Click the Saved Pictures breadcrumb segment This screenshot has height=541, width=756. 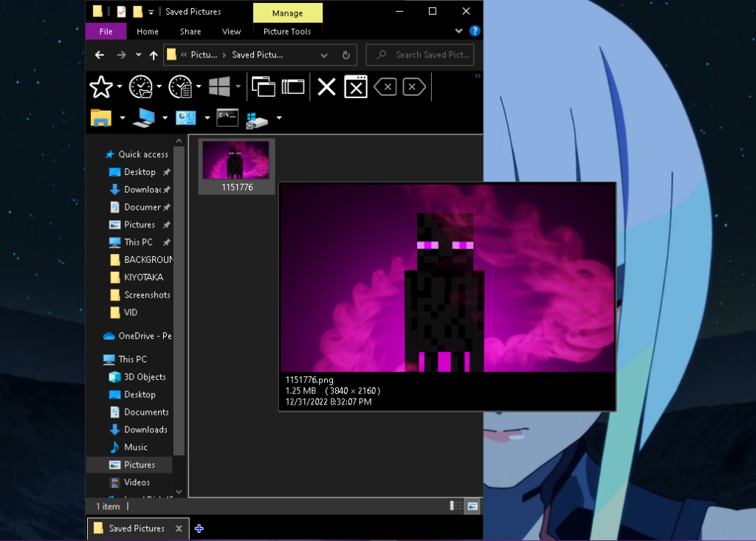(258, 55)
